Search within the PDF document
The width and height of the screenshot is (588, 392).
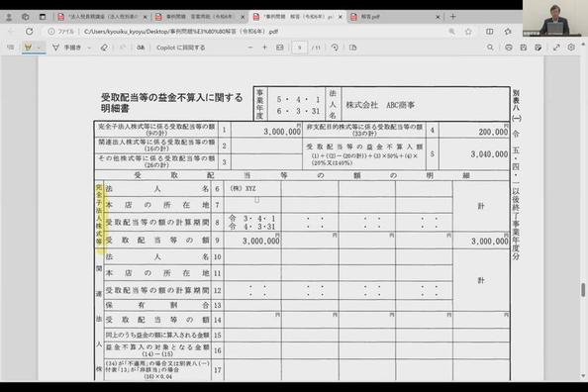click(x=490, y=48)
